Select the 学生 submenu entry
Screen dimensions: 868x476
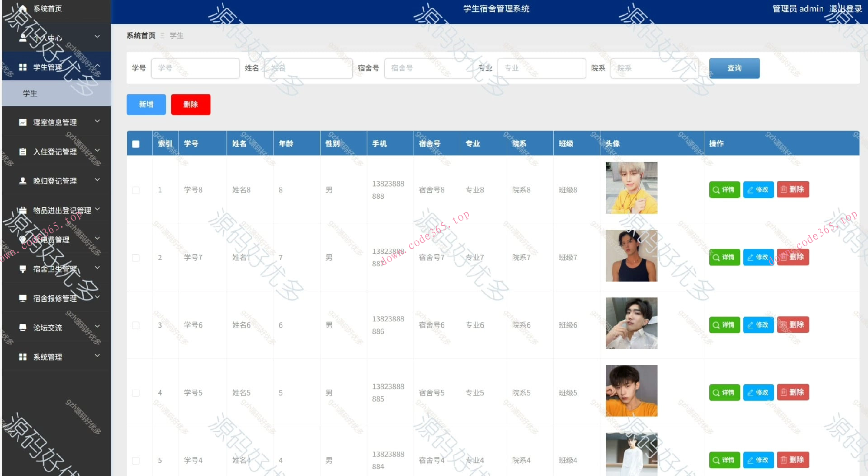pyautogui.click(x=30, y=93)
